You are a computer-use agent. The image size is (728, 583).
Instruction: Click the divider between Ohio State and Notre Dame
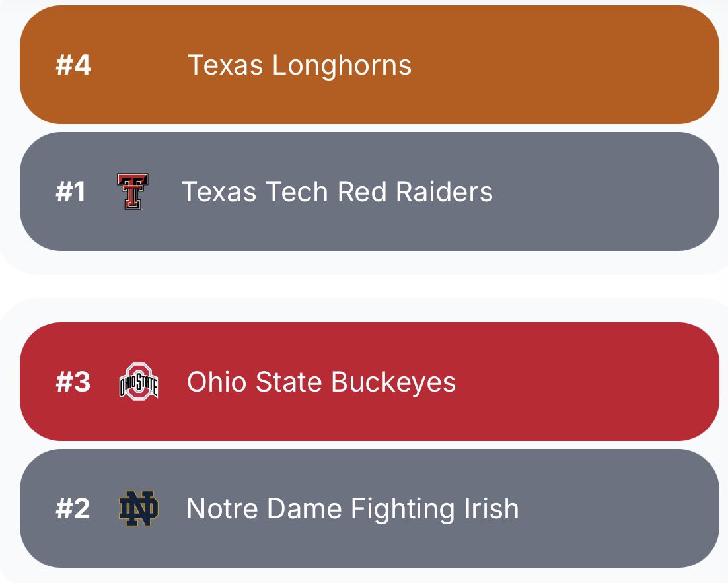364,445
